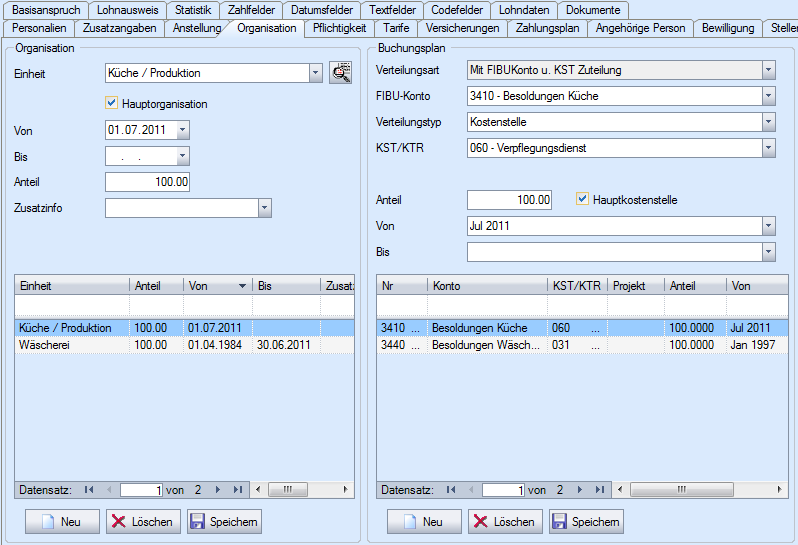
Task: Click Neu button under Organisation
Action: pos(62,522)
